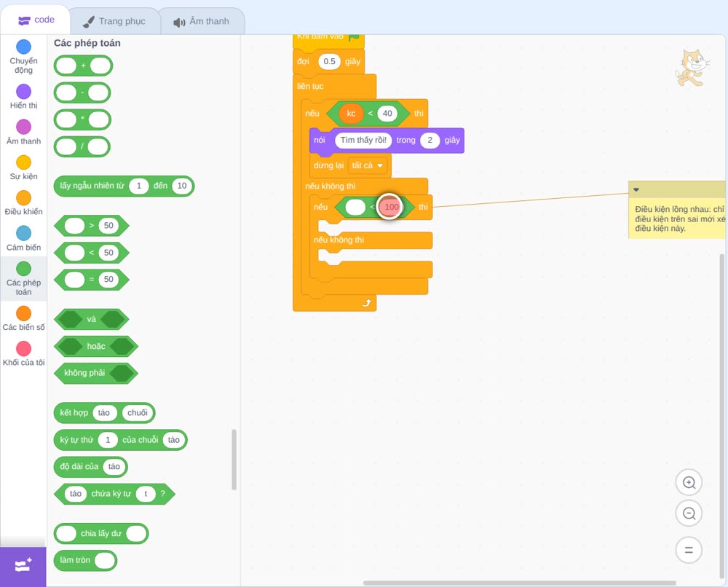Image resolution: width=728 pixels, height=587 pixels.
Task: Open the Chuyển động block category
Action: (x=23, y=57)
